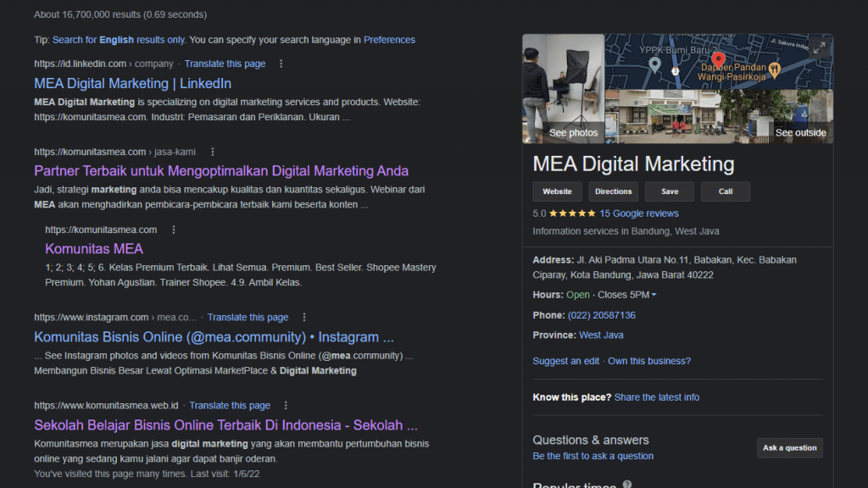The width and height of the screenshot is (868, 488).
Task: Open the MEA Digital Marketing LinkedIn result
Action: 133,84
